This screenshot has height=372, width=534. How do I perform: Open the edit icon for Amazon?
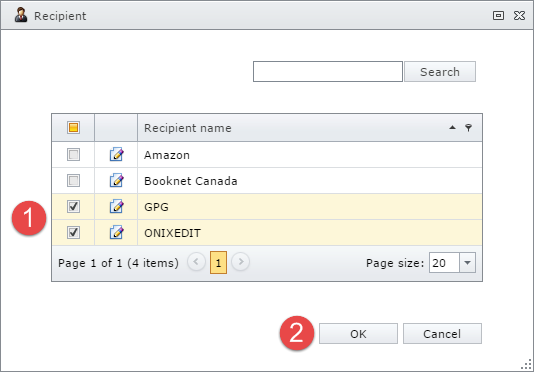pyautogui.click(x=116, y=154)
